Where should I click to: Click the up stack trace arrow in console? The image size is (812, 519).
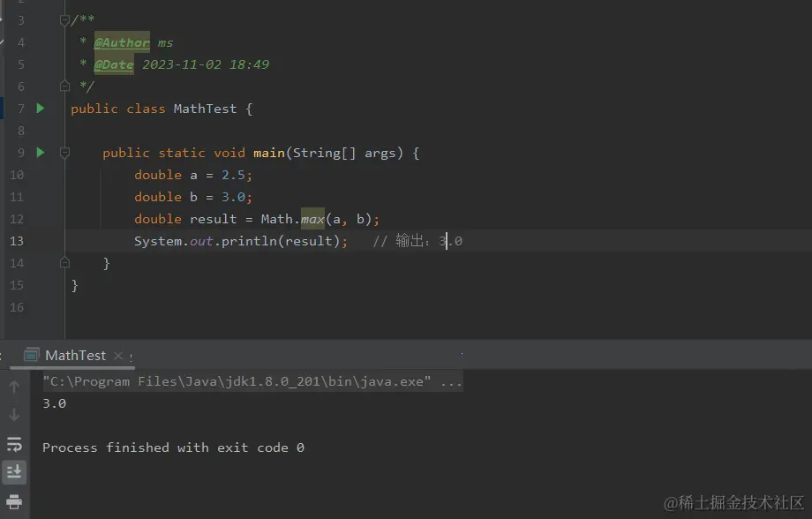14,387
